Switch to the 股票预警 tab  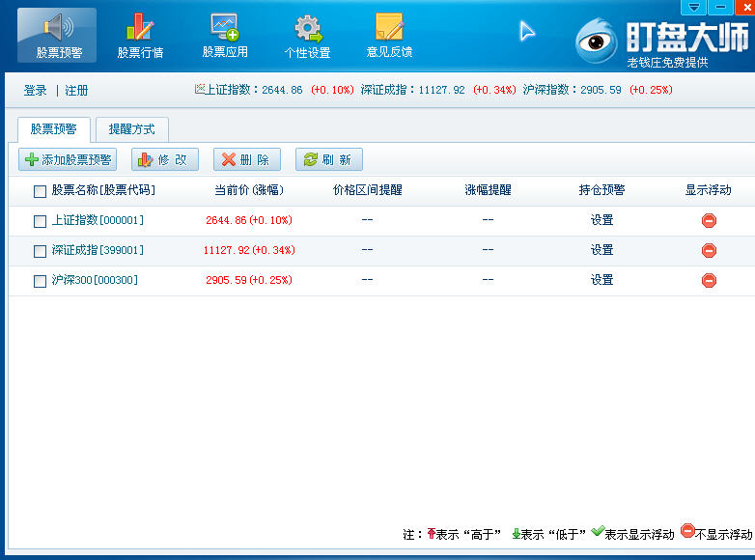click(x=54, y=129)
